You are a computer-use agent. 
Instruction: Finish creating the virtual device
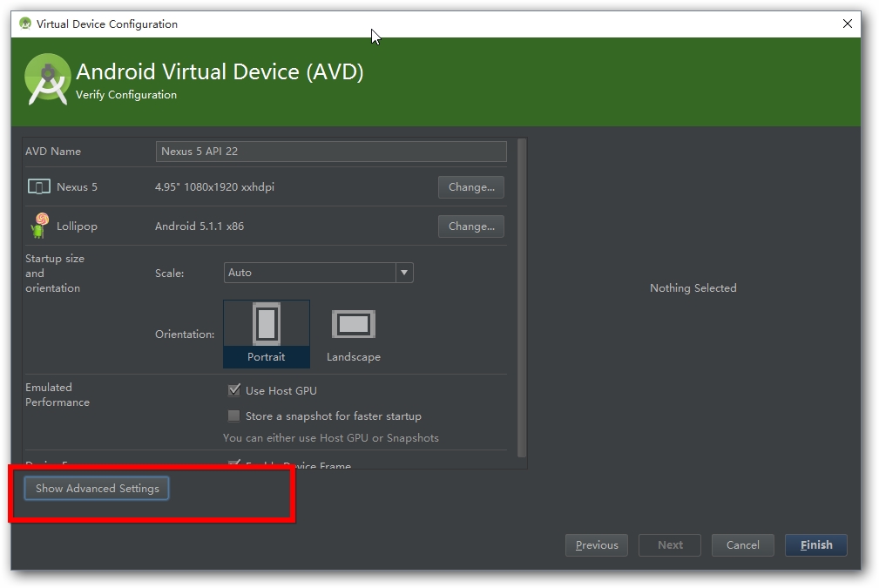coord(816,544)
